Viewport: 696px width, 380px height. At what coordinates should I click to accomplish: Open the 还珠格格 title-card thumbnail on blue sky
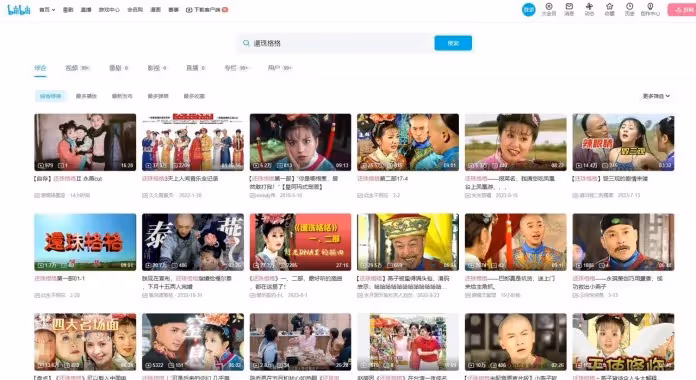coord(85,242)
